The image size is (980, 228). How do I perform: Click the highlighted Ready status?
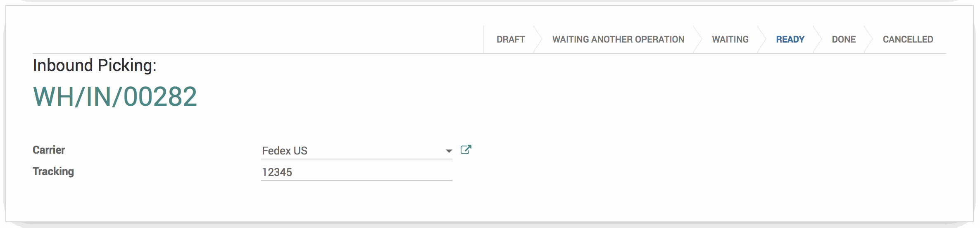tap(790, 39)
